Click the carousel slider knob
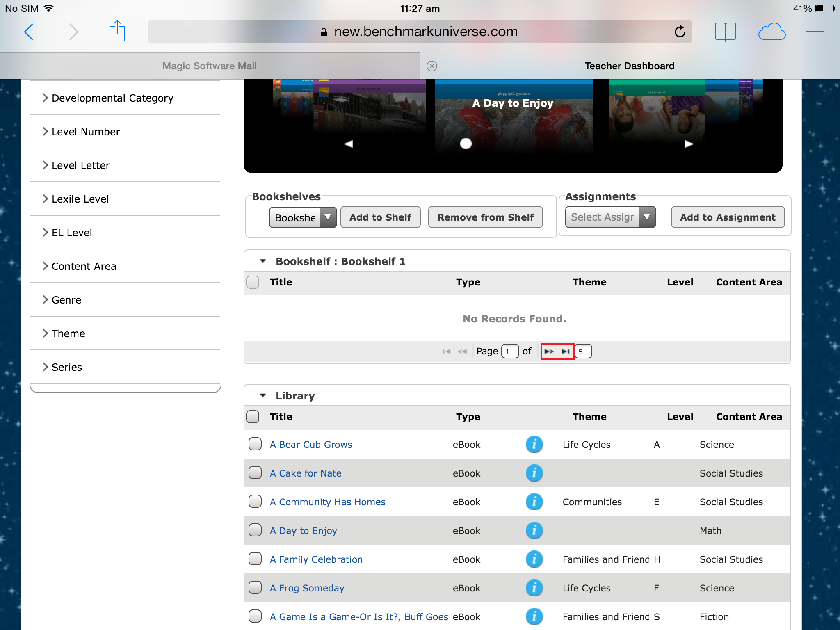840x630 pixels. [x=466, y=144]
